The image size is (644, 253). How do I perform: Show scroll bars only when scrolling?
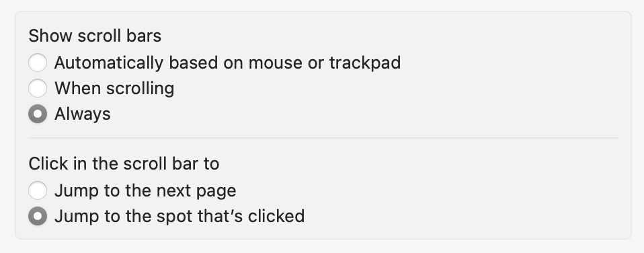point(38,88)
